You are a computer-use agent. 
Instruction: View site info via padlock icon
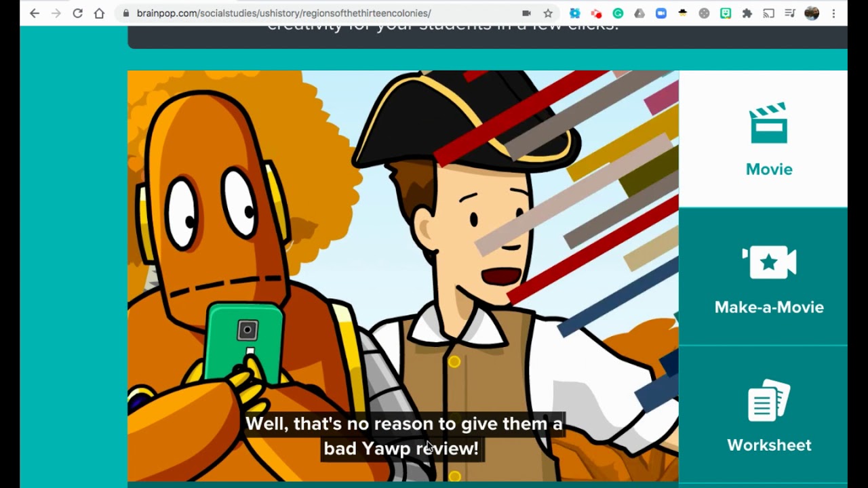pos(126,13)
